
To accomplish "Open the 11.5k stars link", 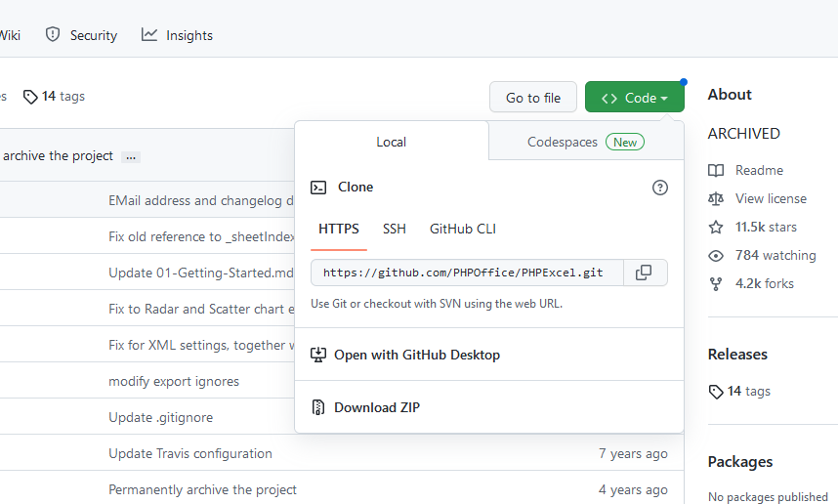I will pyautogui.click(x=766, y=228).
